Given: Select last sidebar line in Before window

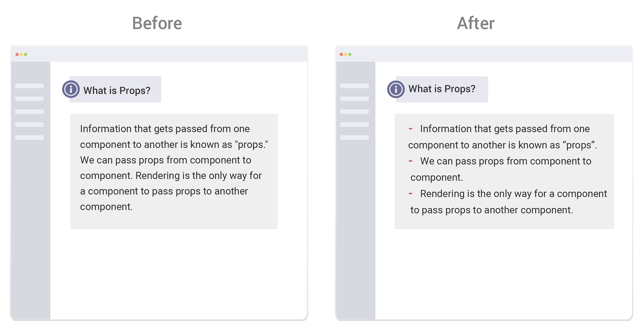Looking at the screenshot, I should click(30, 137).
